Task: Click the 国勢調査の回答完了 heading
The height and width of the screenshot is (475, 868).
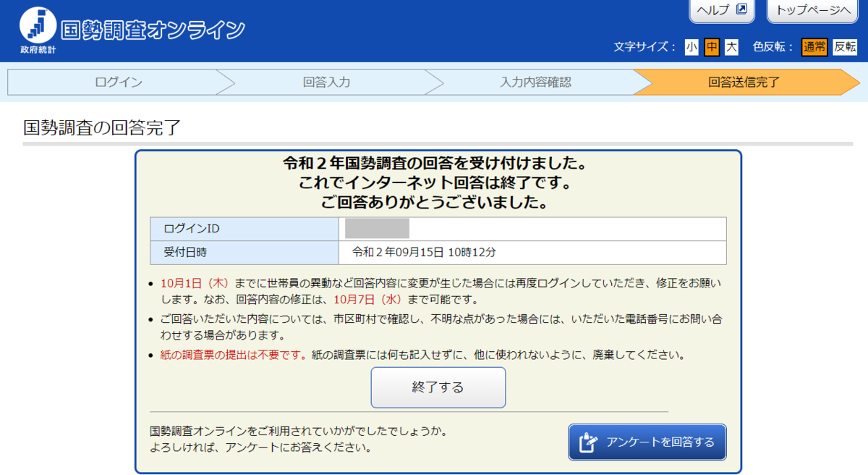Action: [102, 129]
